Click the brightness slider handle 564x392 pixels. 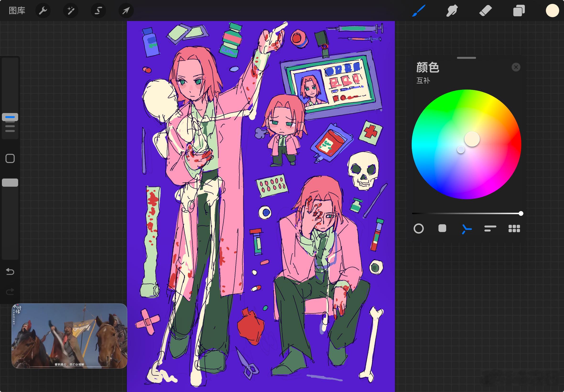coord(521,213)
